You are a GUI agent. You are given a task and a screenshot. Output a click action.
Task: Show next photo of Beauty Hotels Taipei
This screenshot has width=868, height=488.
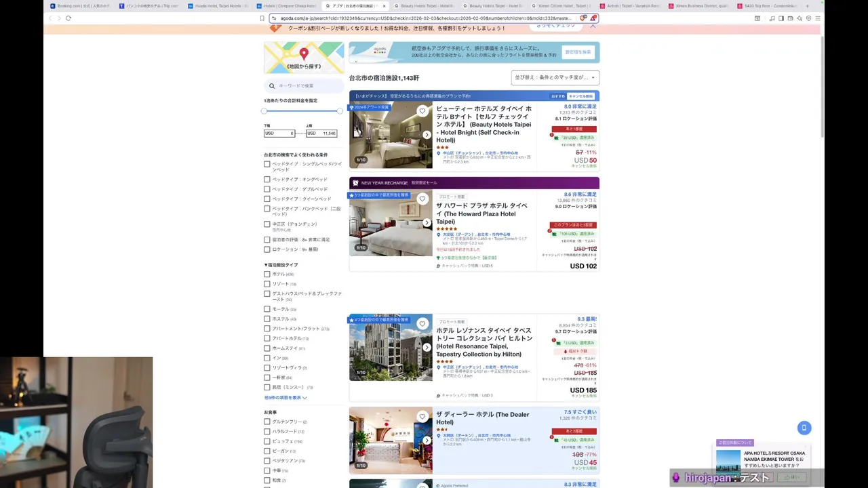point(427,135)
